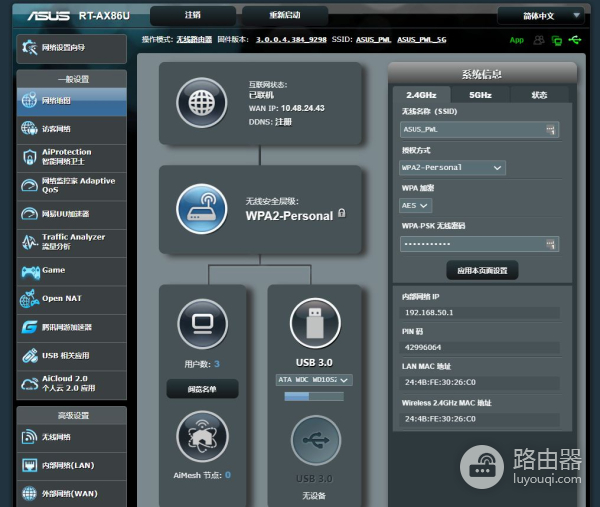Viewport: 600px width, 507px height.
Task: Click the Internet status globe icon
Action: [x=202, y=103]
